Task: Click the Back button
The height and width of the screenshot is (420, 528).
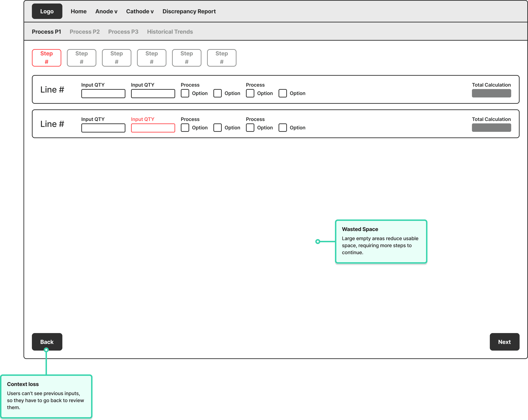Action: pyautogui.click(x=47, y=342)
